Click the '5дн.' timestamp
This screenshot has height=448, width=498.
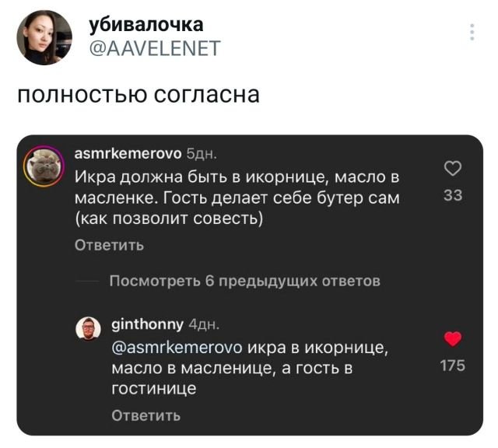pyautogui.click(x=202, y=153)
